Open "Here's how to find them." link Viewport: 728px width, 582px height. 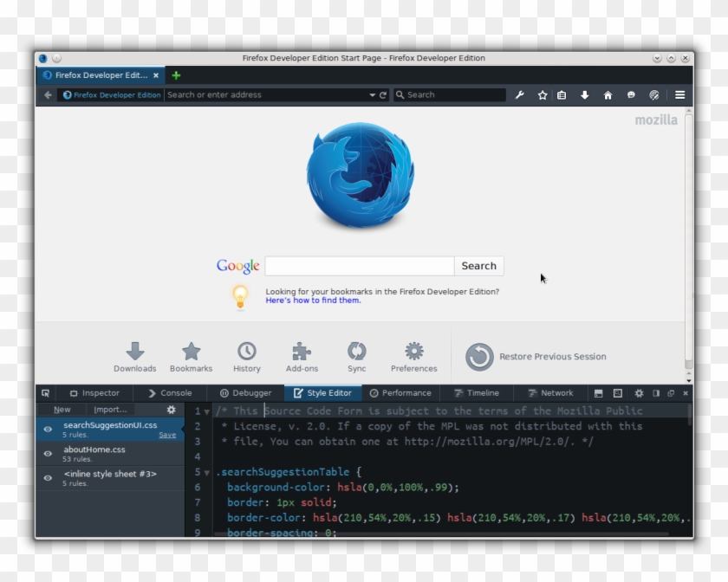click(313, 301)
